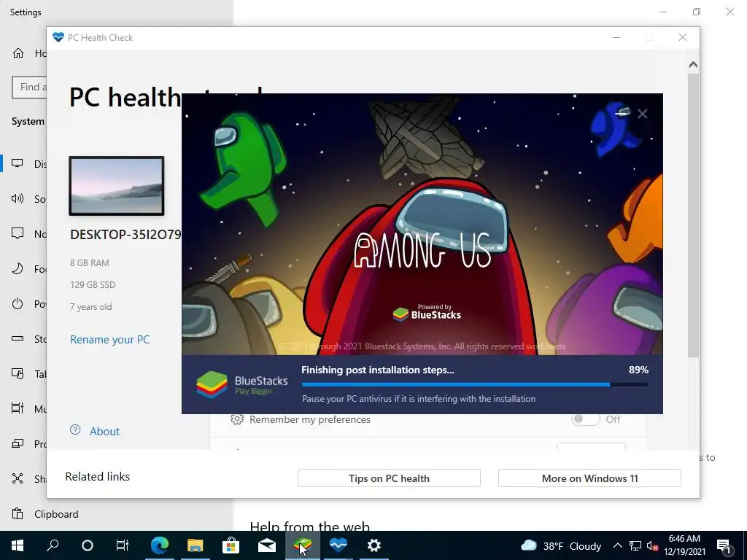Open network status tray icon
Screen dimensions: 747x560
(635, 545)
